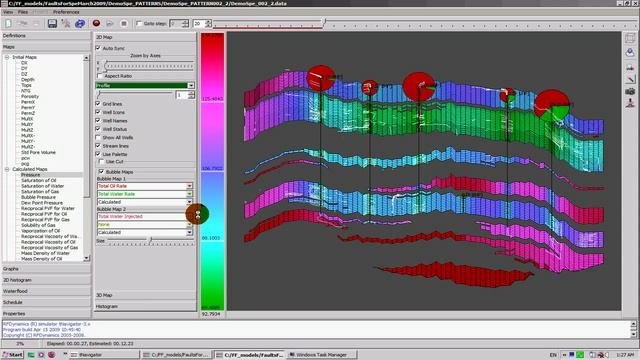Toggle the Bubble Maps checkbox
The image size is (640, 360).
pyautogui.click(x=101, y=171)
